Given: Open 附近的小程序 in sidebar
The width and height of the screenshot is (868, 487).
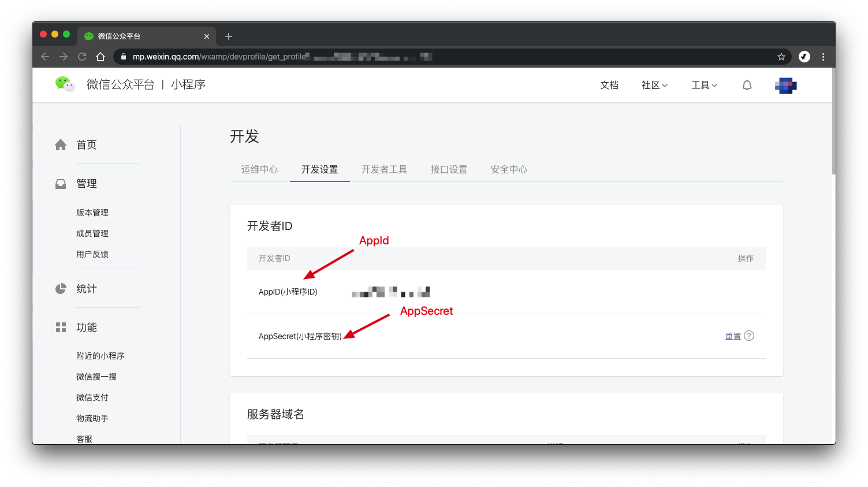Looking at the screenshot, I should (x=100, y=356).
